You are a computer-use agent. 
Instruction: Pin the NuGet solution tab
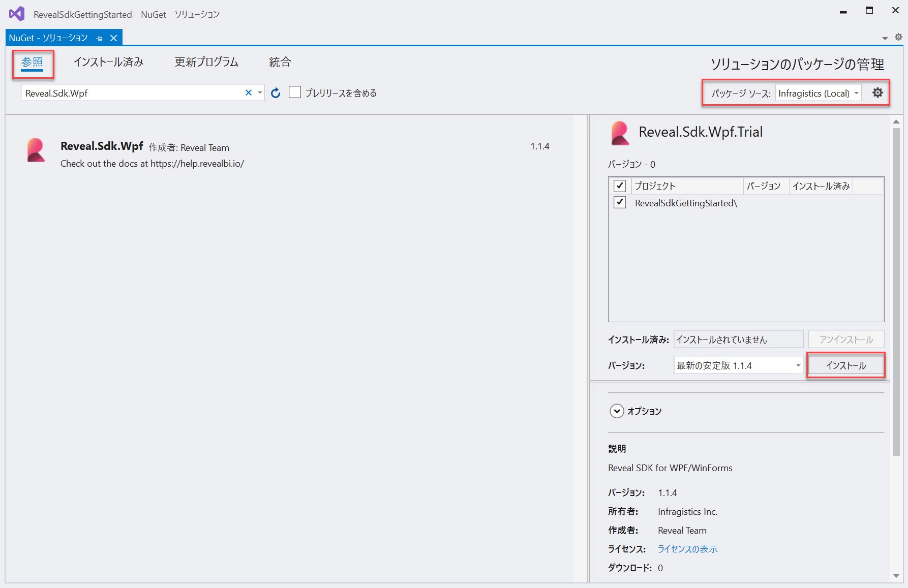(x=100, y=38)
